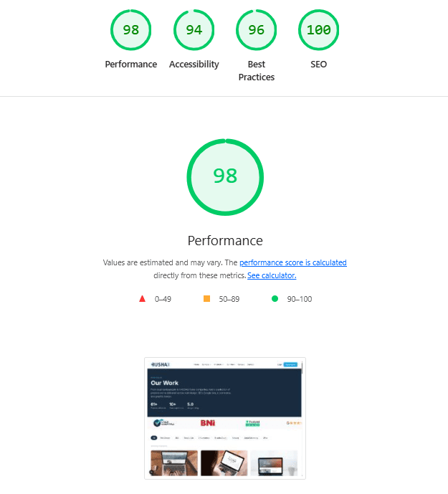Viewport: 448px width, 494px height.
Task: Select the '0–49' legend text
Action: pos(163,299)
